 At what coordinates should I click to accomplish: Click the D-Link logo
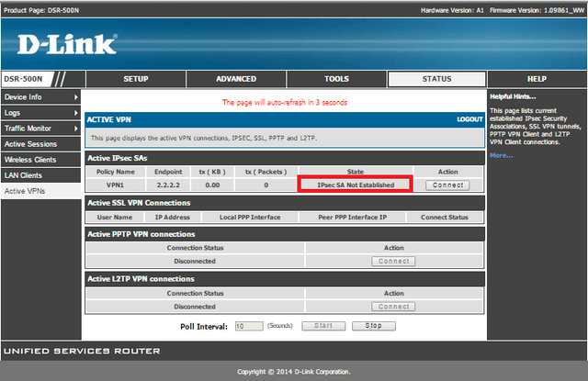coord(67,44)
